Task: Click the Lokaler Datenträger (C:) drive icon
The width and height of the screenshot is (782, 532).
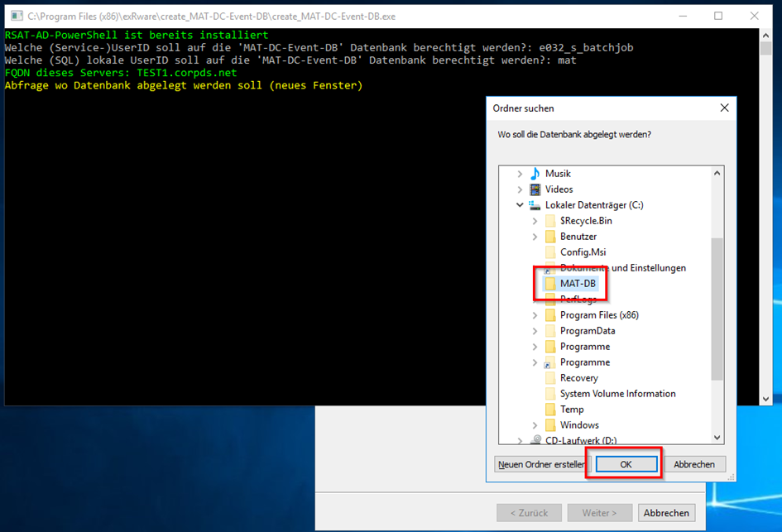Action: pyautogui.click(x=535, y=205)
